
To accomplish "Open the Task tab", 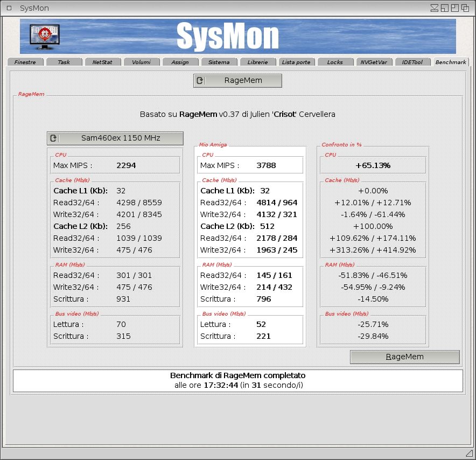I will pos(64,62).
